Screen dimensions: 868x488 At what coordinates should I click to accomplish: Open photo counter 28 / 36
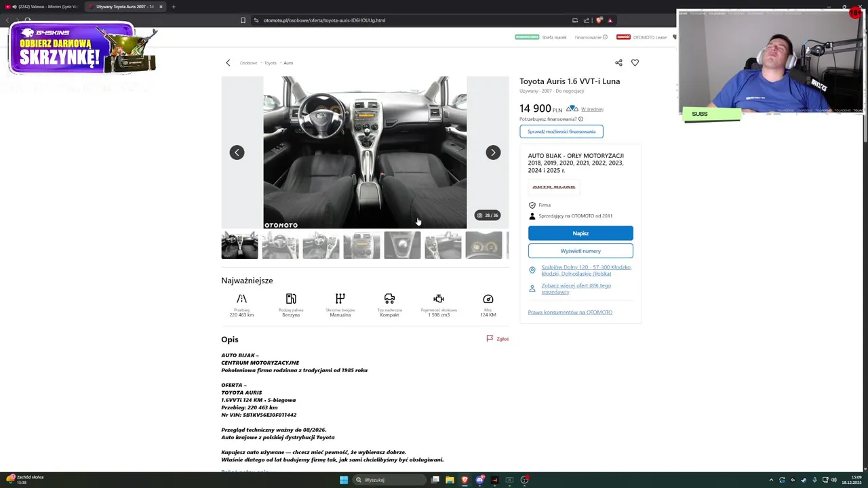coord(487,215)
